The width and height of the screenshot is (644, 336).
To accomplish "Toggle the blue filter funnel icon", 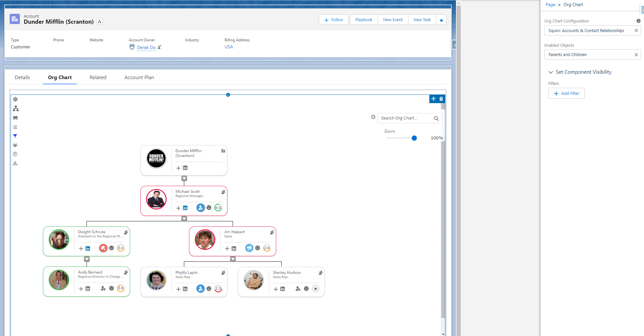I will point(15,136).
